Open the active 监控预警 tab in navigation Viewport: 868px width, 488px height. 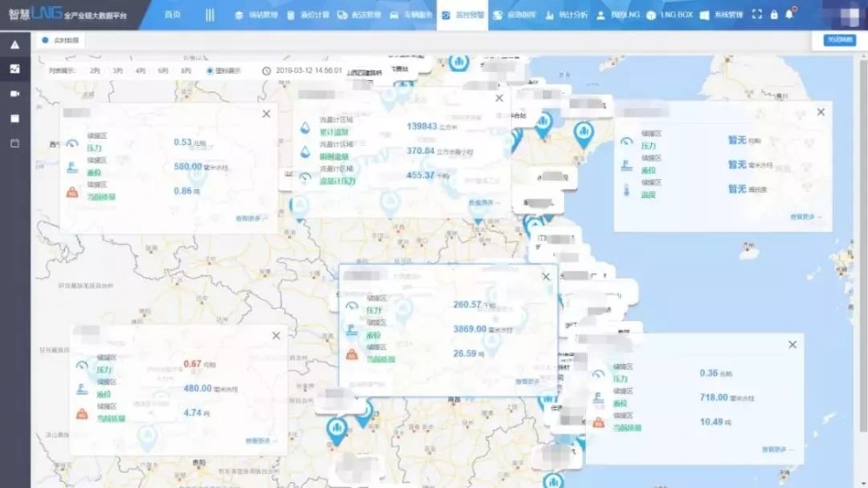coord(463,15)
